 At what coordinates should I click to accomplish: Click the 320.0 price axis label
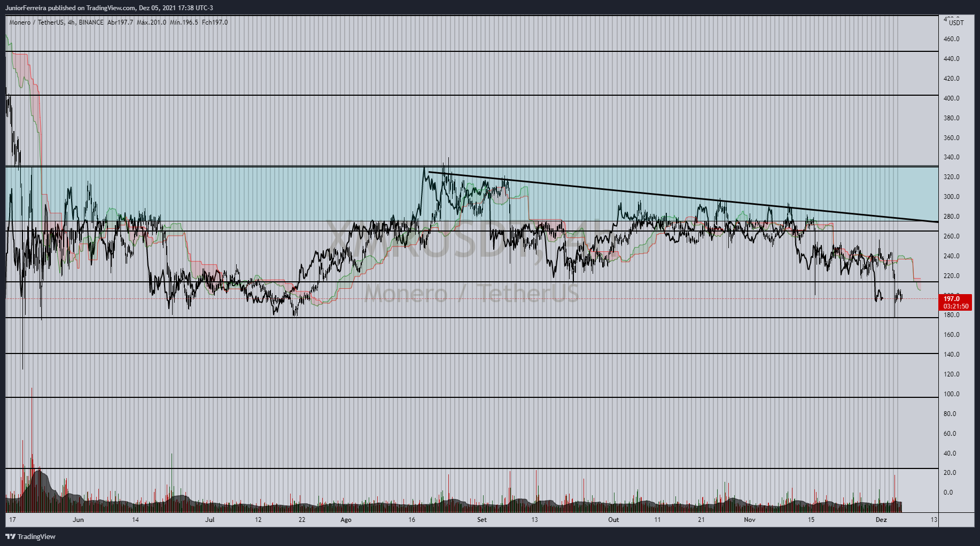click(x=952, y=177)
